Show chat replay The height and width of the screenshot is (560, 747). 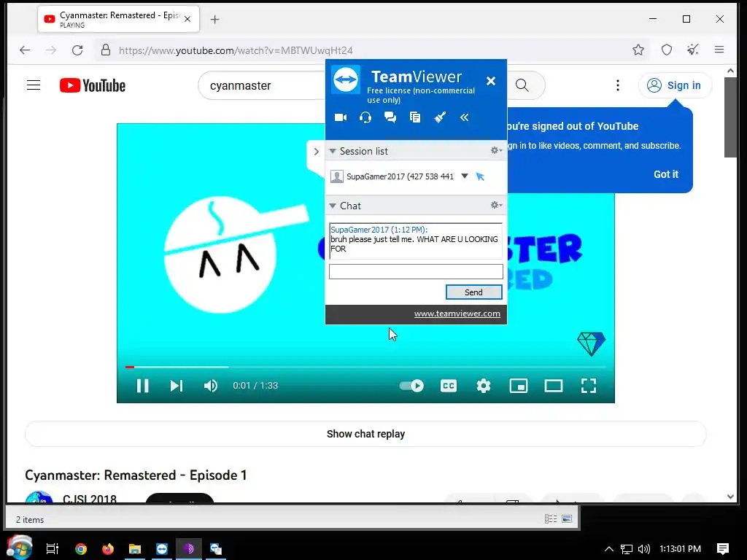coord(365,434)
